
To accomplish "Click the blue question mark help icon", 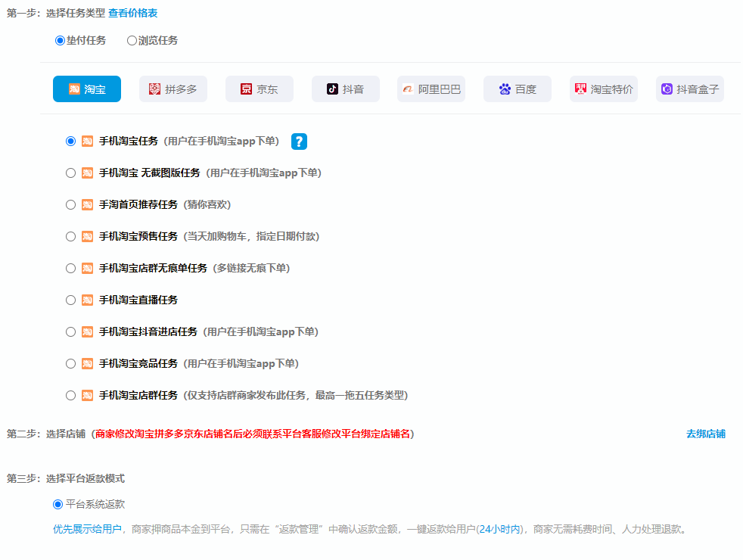I will (299, 142).
